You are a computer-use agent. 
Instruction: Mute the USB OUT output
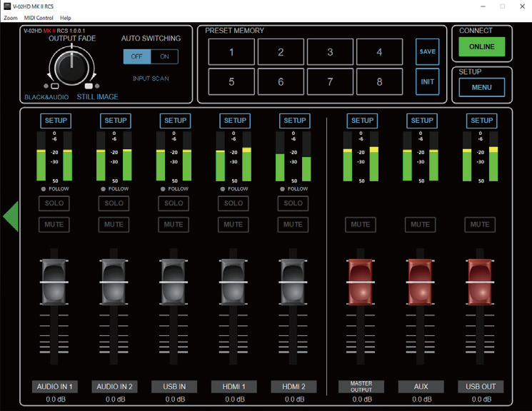(x=480, y=225)
